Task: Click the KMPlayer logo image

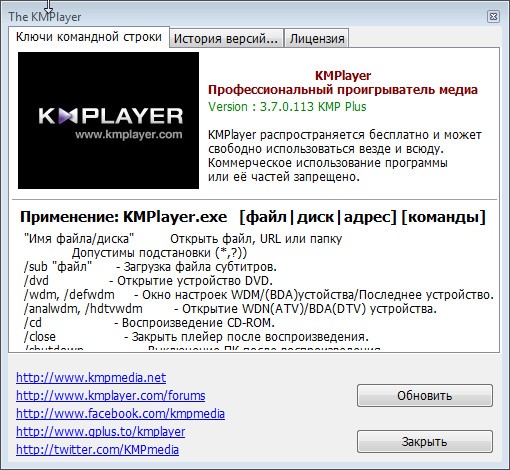Action: coord(108,120)
